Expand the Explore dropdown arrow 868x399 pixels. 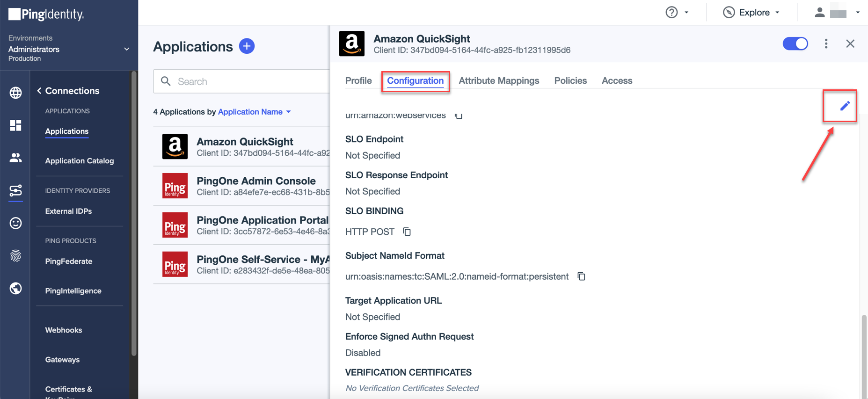coord(777,13)
